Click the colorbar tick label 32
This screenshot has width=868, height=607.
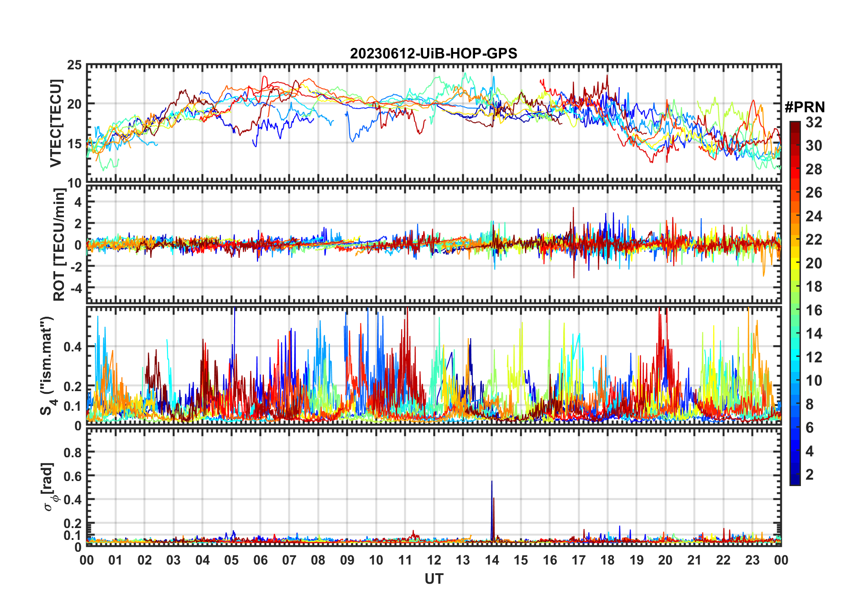pos(814,122)
